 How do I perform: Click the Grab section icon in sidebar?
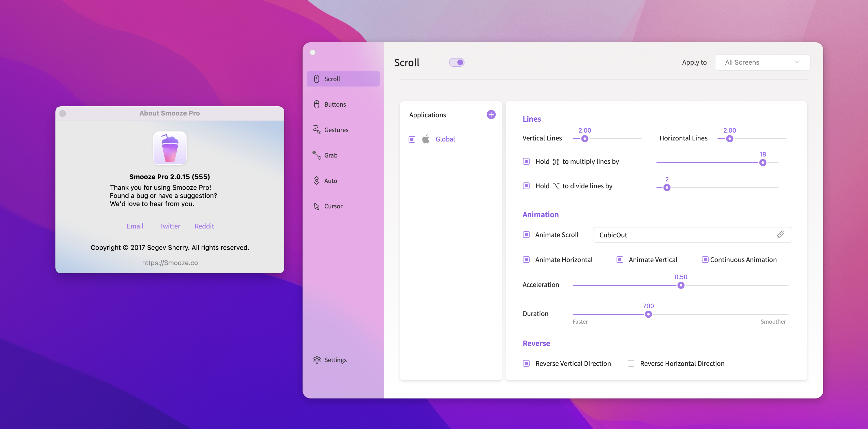click(x=317, y=155)
